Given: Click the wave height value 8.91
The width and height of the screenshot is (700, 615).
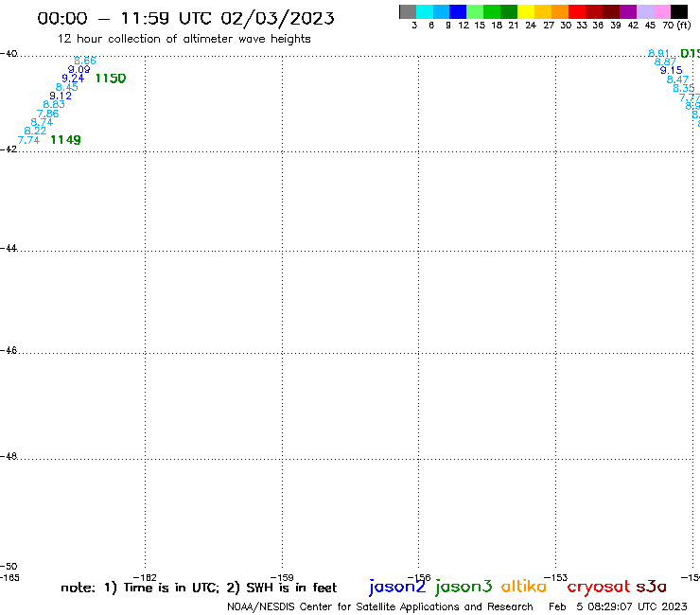Looking at the screenshot, I should coord(659,54).
